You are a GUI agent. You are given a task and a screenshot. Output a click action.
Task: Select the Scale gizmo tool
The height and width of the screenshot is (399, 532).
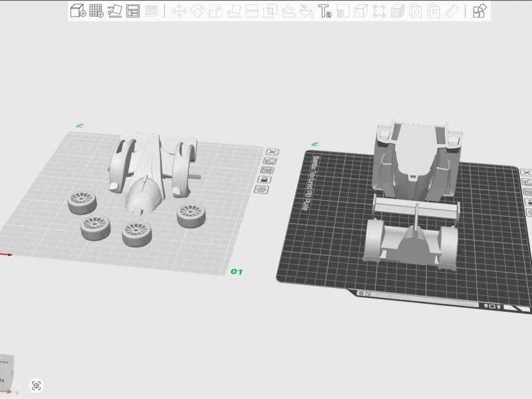(215, 11)
